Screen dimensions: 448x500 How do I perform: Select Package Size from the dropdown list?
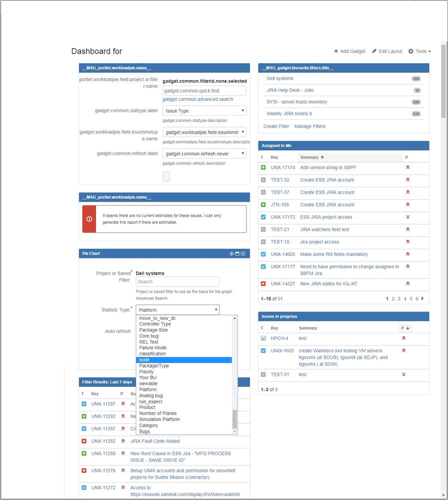(184, 330)
